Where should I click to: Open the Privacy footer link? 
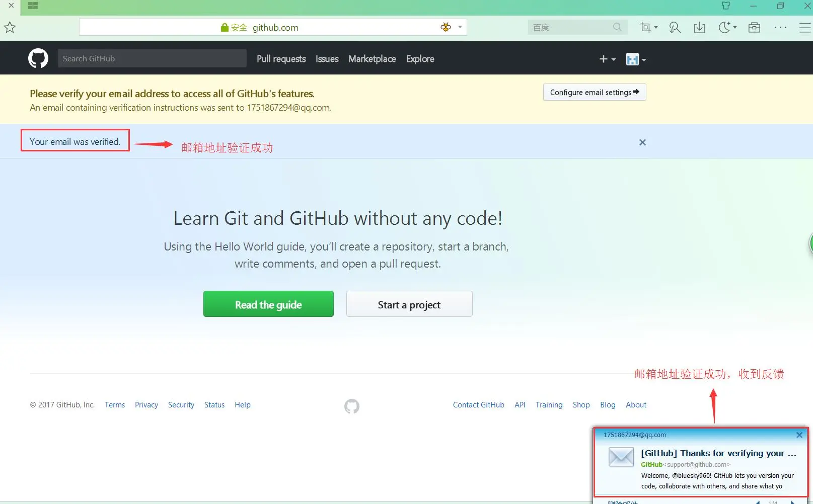[x=146, y=405]
